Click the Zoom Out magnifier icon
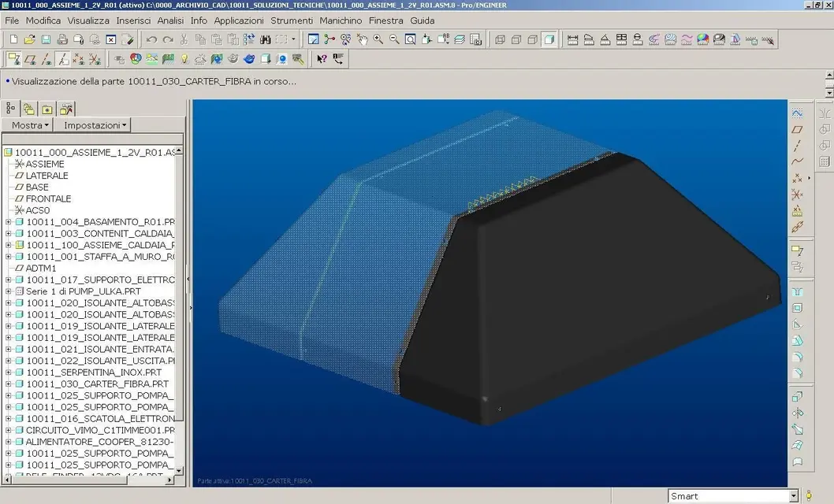Screen dimensions: 834x504 pos(394,39)
